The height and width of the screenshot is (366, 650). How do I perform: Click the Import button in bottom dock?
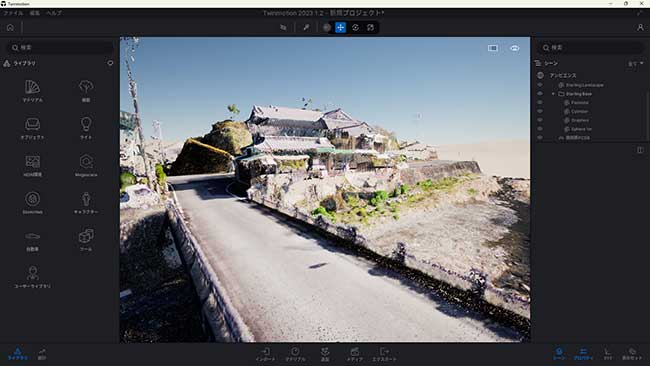(265, 354)
